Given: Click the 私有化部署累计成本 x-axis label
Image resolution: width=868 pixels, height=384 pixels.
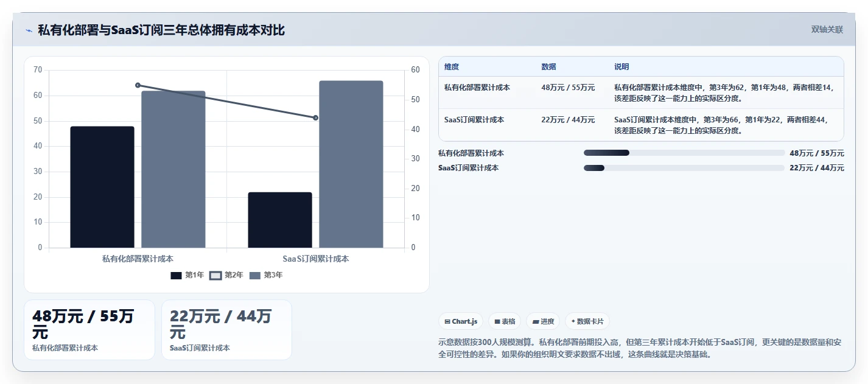Looking at the screenshot, I should [138, 259].
